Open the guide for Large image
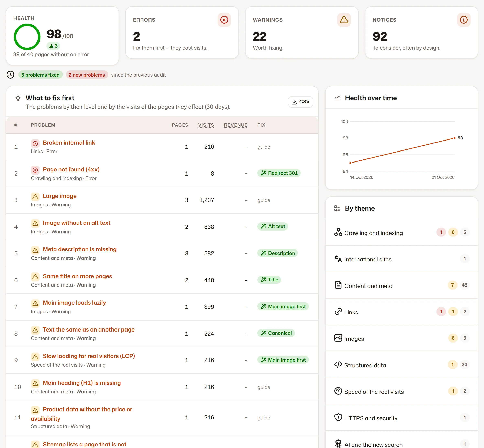The width and height of the screenshot is (484, 448). click(264, 200)
